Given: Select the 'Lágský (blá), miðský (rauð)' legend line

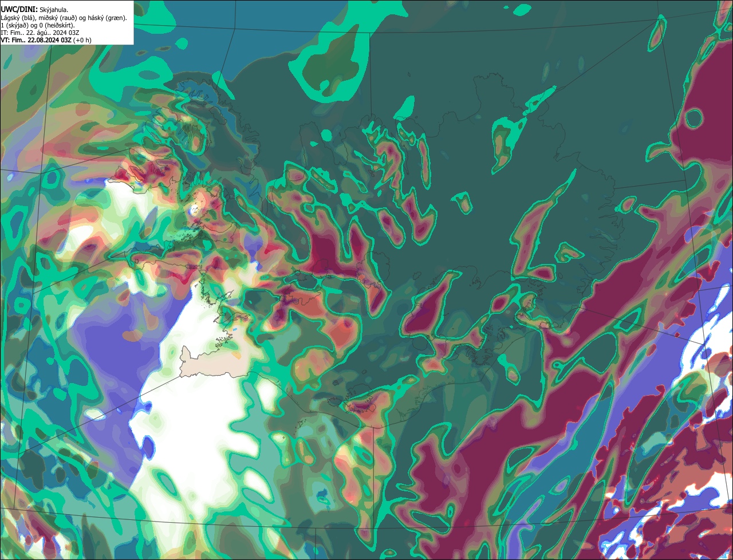Looking at the screenshot, I should (64, 18).
